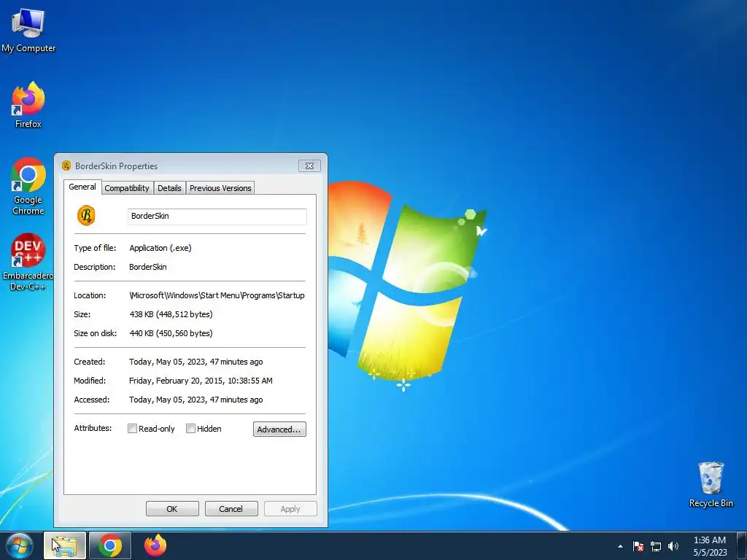
Task: Enable the Hidden attribute checkbox
Action: coord(190,429)
